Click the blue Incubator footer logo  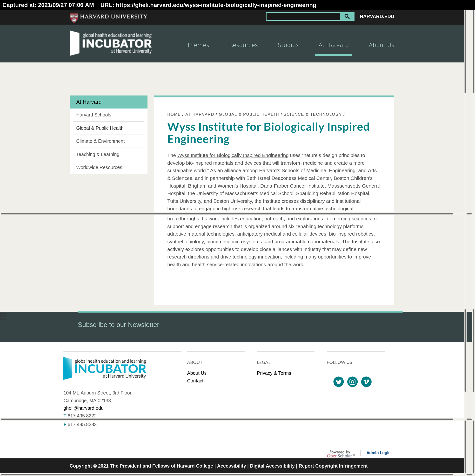105,368
